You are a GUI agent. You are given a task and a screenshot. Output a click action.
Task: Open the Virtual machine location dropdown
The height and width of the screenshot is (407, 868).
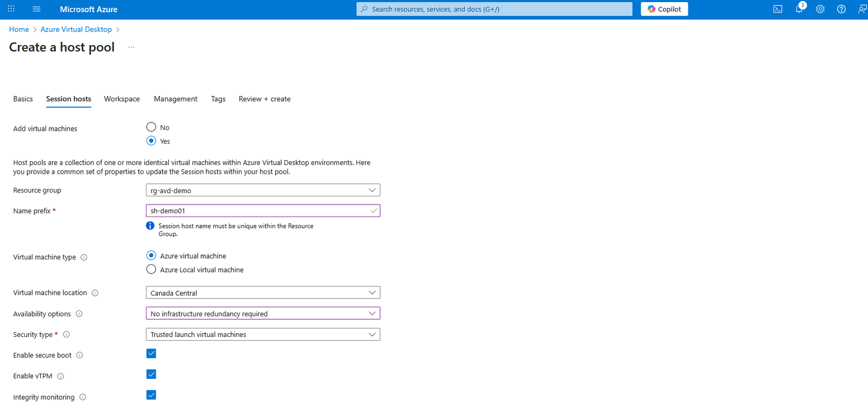click(263, 293)
